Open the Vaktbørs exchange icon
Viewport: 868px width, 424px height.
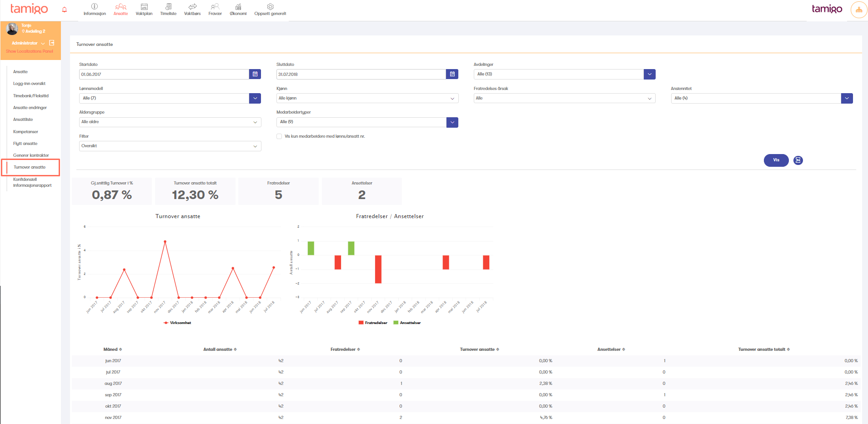click(x=192, y=6)
